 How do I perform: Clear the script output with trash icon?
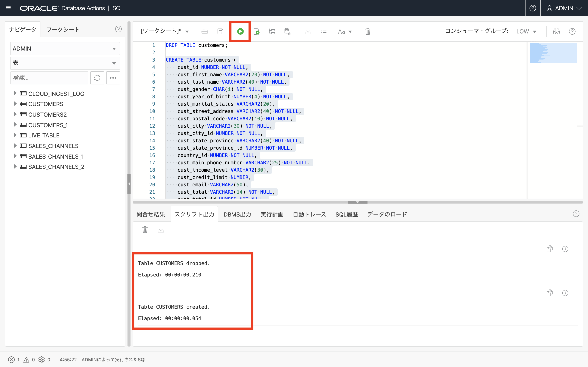coord(145,229)
